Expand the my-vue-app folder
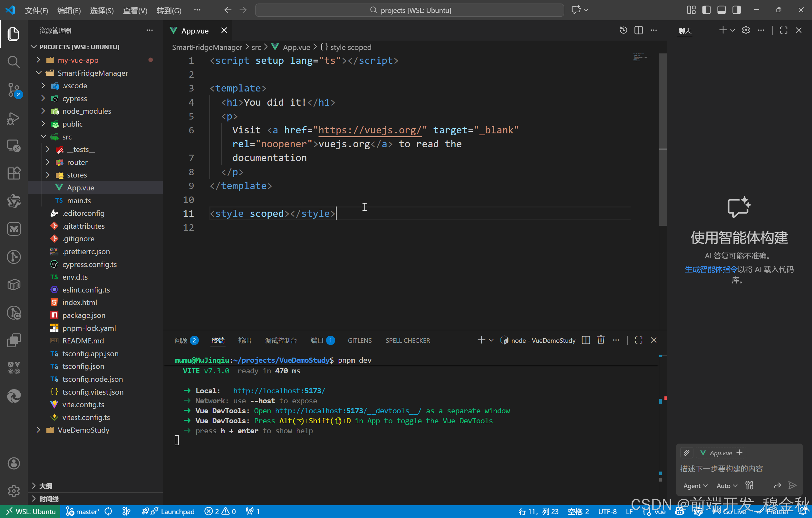Screen dimensions: 812x518 (x=78, y=60)
